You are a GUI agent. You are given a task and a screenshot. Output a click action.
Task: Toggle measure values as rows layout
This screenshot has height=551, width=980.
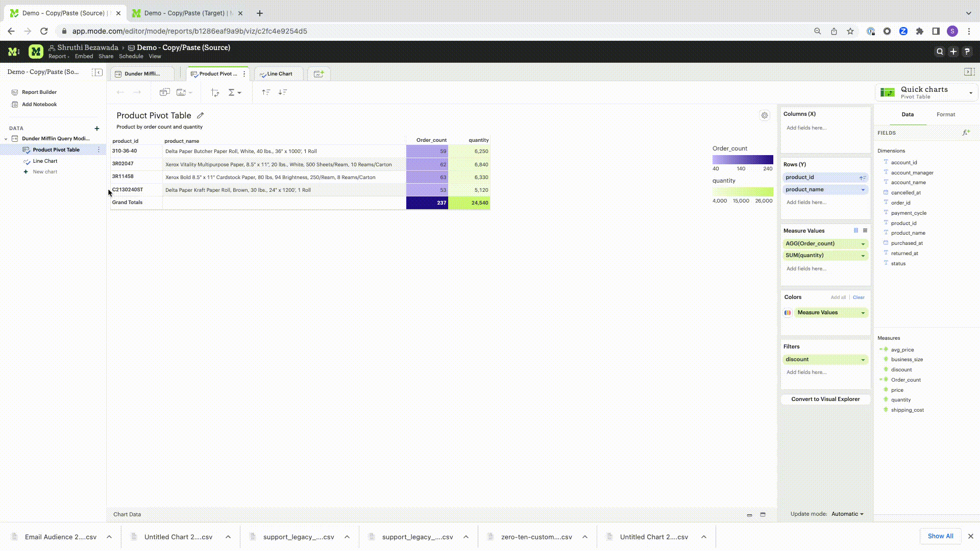(x=865, y=231)
